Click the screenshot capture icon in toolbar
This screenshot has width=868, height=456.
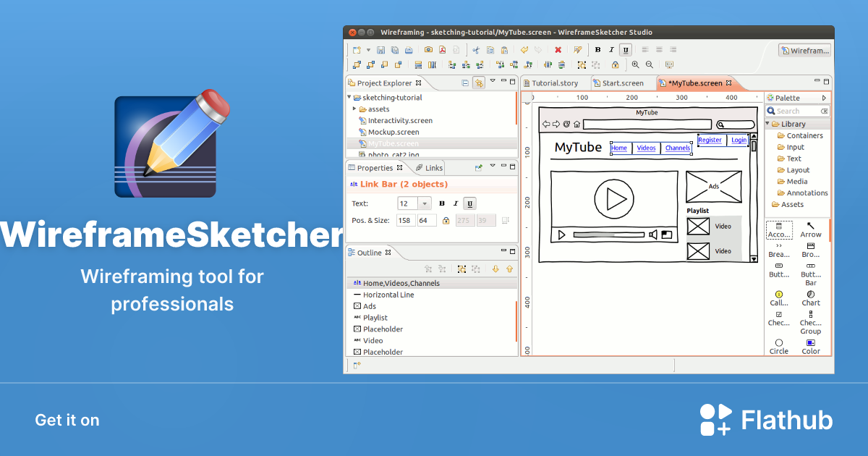coord(427,49)
